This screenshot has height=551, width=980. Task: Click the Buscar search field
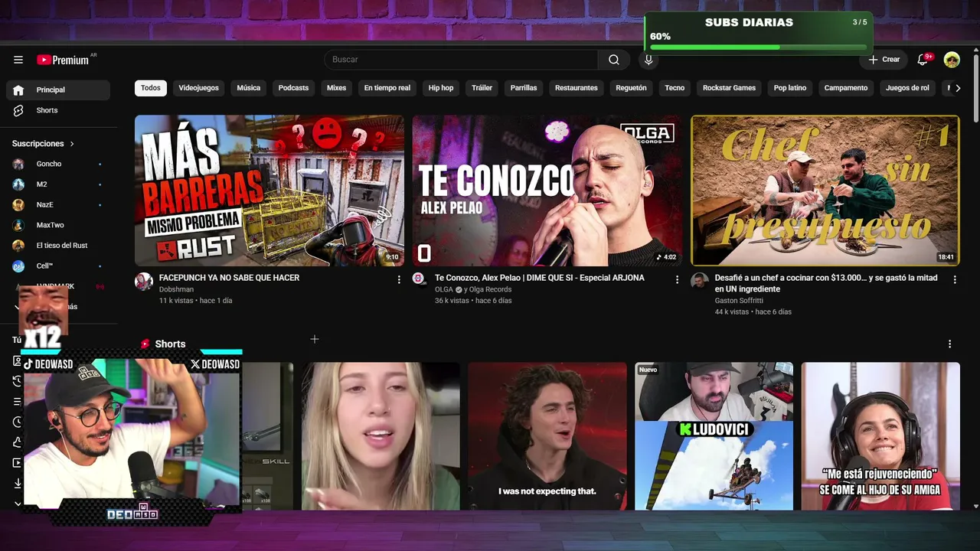coord(461,60)
